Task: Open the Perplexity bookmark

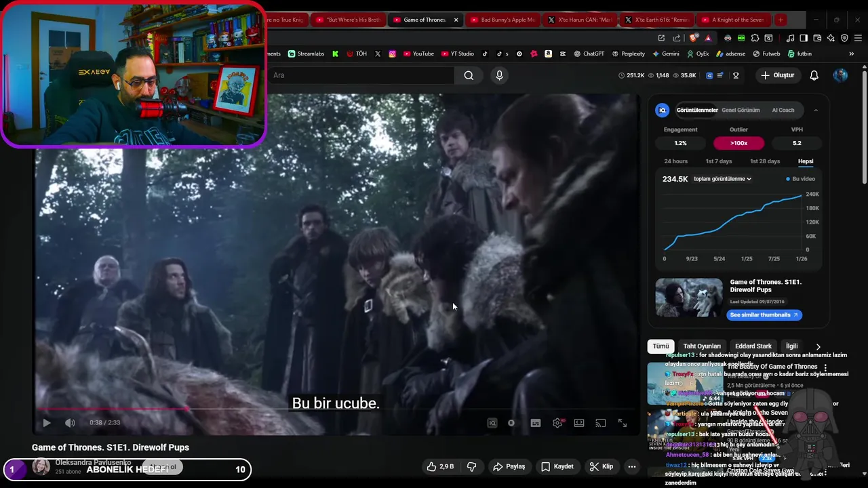Action: tap(629, 54)
